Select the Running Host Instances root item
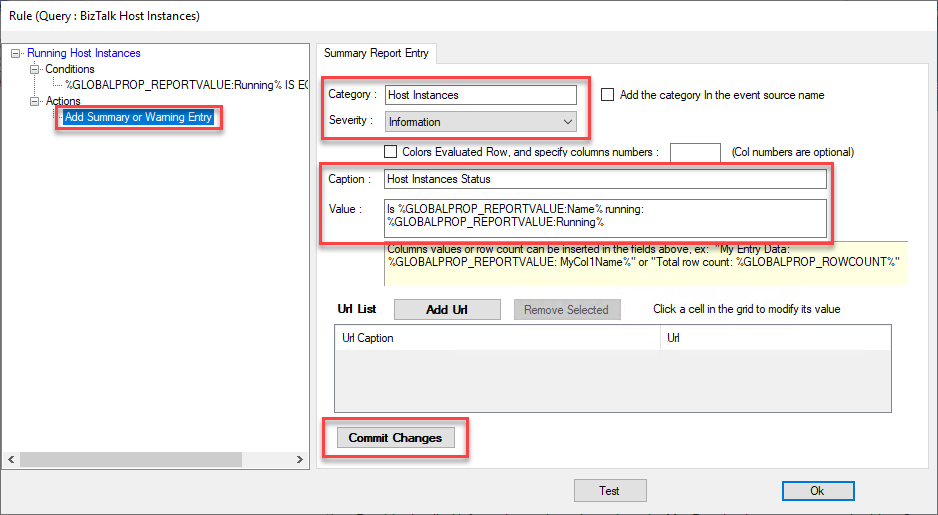938x515 pixels. pos(84,53)
